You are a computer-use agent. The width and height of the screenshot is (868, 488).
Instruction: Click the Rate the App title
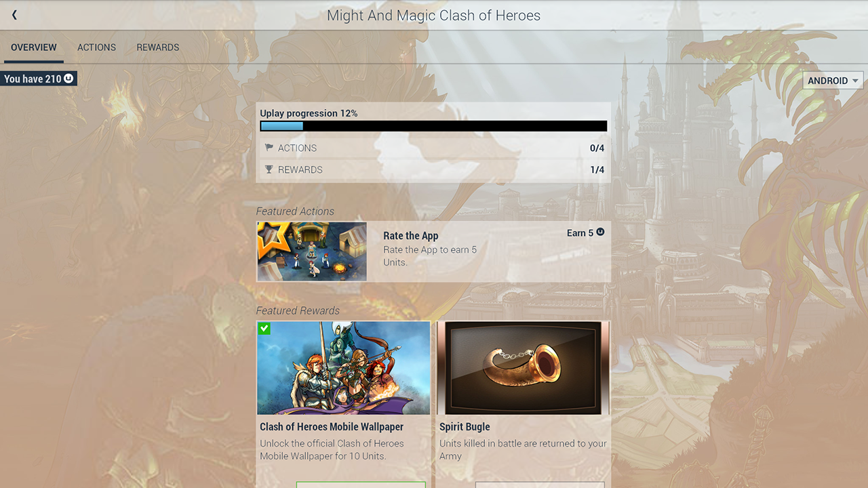tap(411, 236)
